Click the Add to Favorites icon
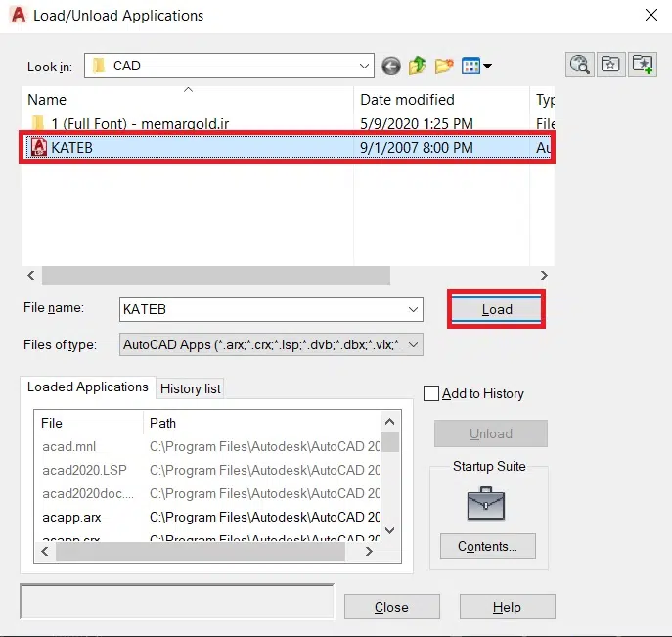Screen dimensions: 672x637 point(642,65)
